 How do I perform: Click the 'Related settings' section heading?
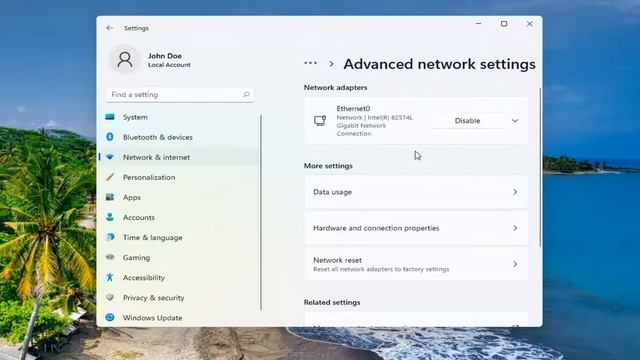tap(332, 302)
